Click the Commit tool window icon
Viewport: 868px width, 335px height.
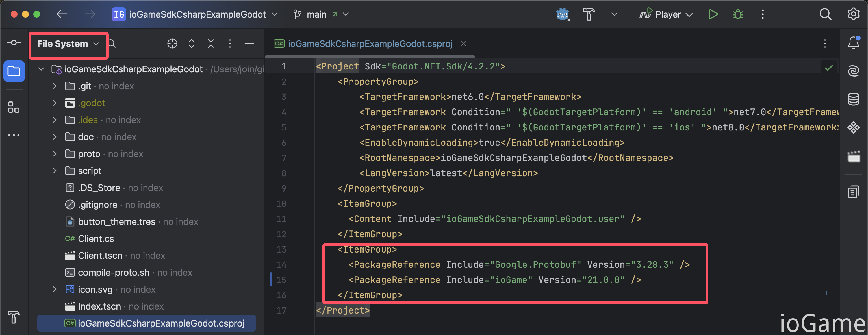(x=14, y=43)
